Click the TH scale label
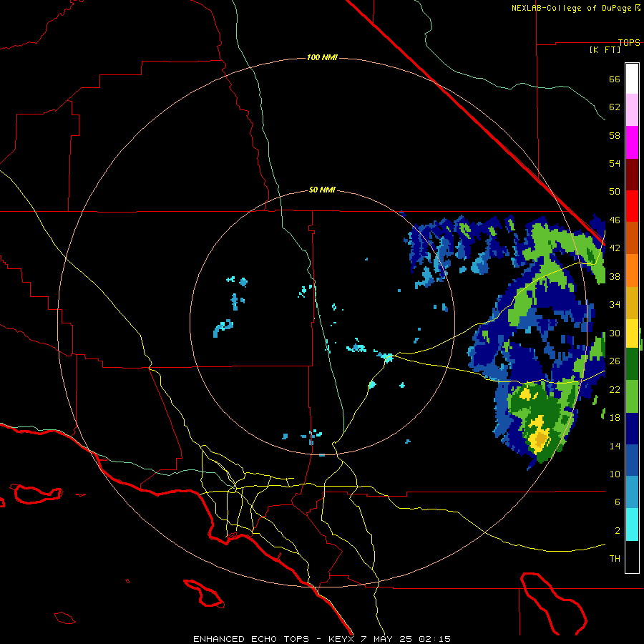 tap(615, 559)
